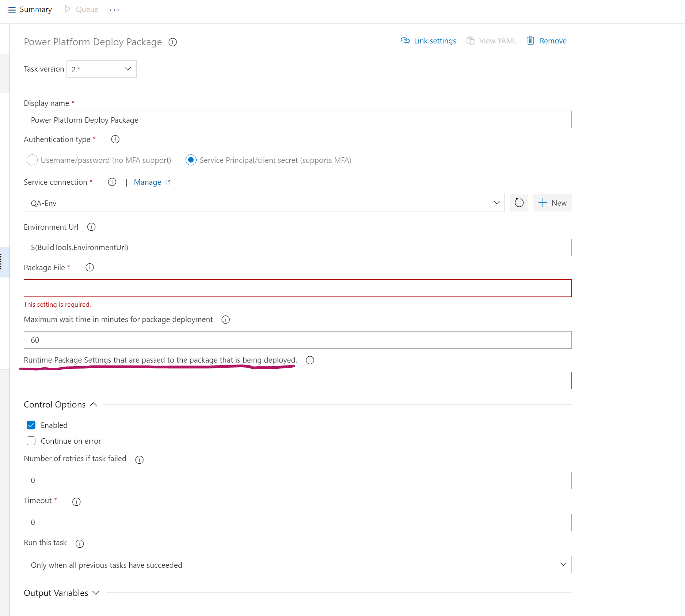
Task: Enable the Continue on error checkbox
Action: [31, 441]
